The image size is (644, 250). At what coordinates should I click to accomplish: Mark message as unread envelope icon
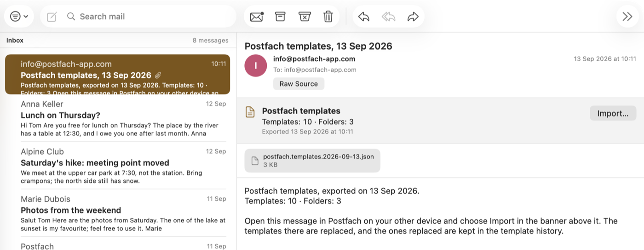(257, 17)
